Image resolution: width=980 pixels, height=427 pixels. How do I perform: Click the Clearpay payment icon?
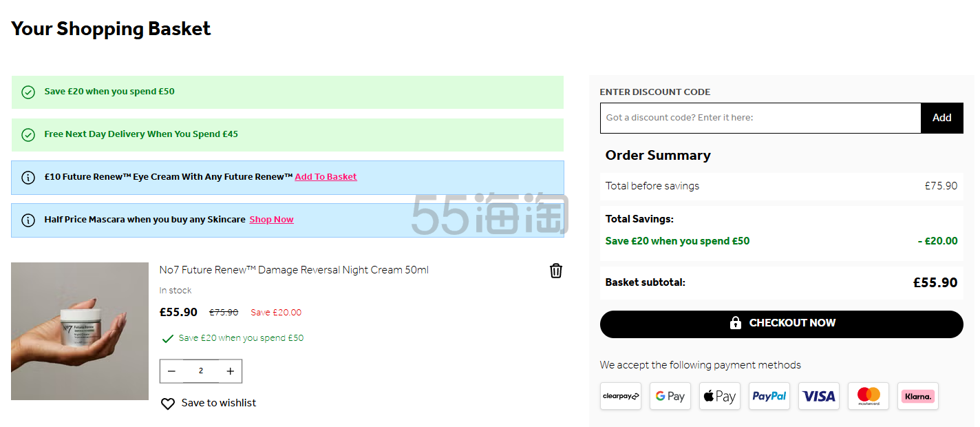point(620,396)
